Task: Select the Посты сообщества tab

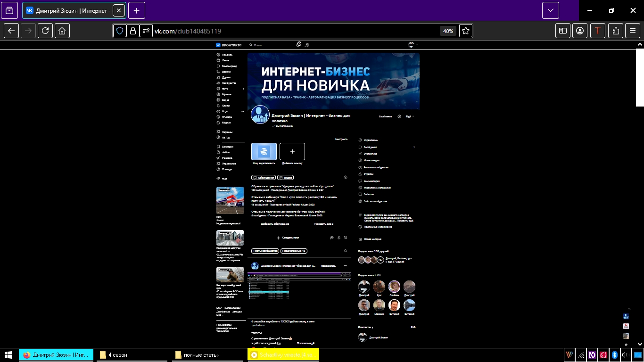Action: [x=265, y=251]
